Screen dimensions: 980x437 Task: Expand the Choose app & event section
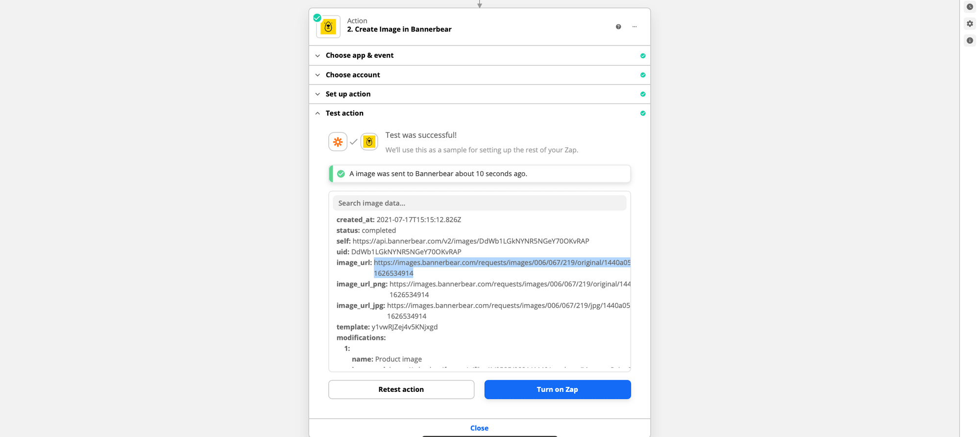click(359, 55)
